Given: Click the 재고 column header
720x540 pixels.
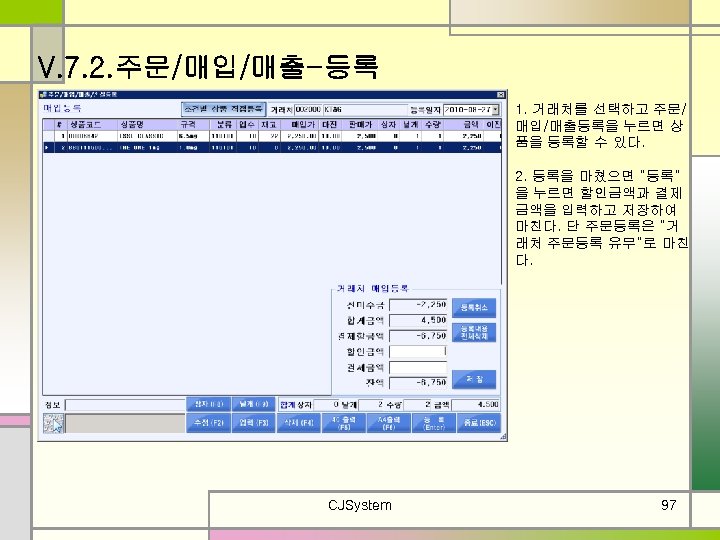Looking at the screenshot, I should point(268,124).
